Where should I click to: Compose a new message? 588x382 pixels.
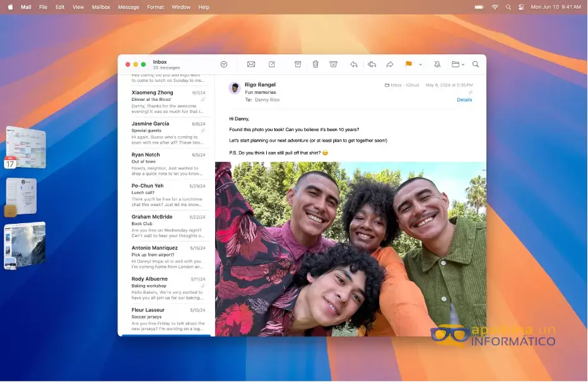click(272, 64)
